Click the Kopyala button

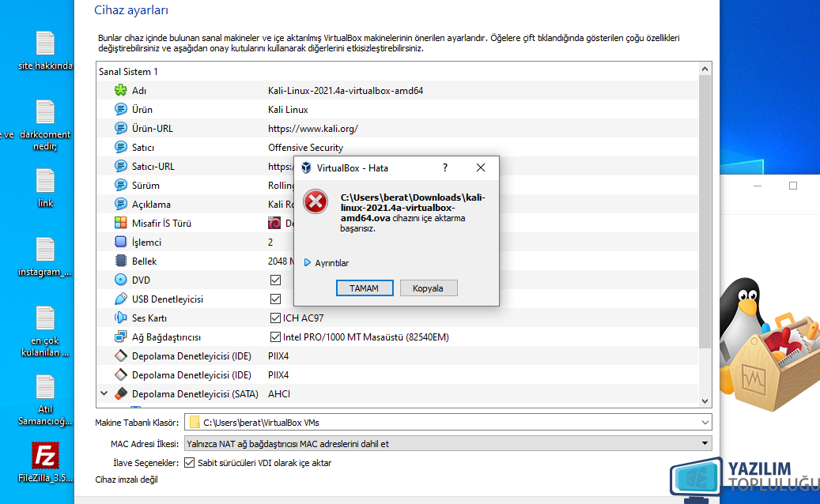(429, 288)
